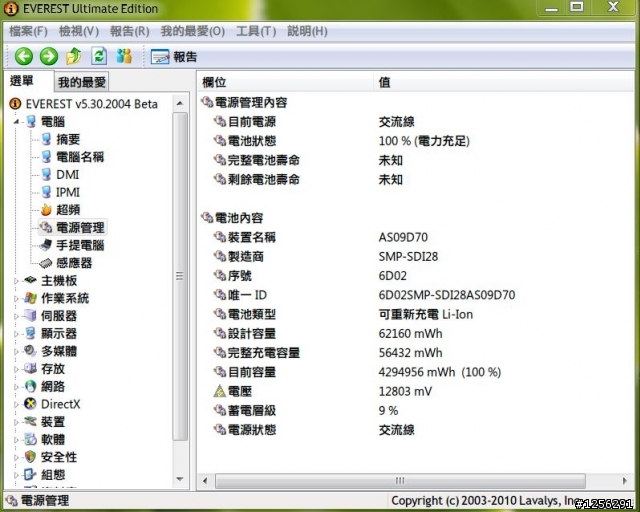Screen dimensions: 640x512
Task: Select 摘要 in the tree
Action: click(x=68, y=139)
